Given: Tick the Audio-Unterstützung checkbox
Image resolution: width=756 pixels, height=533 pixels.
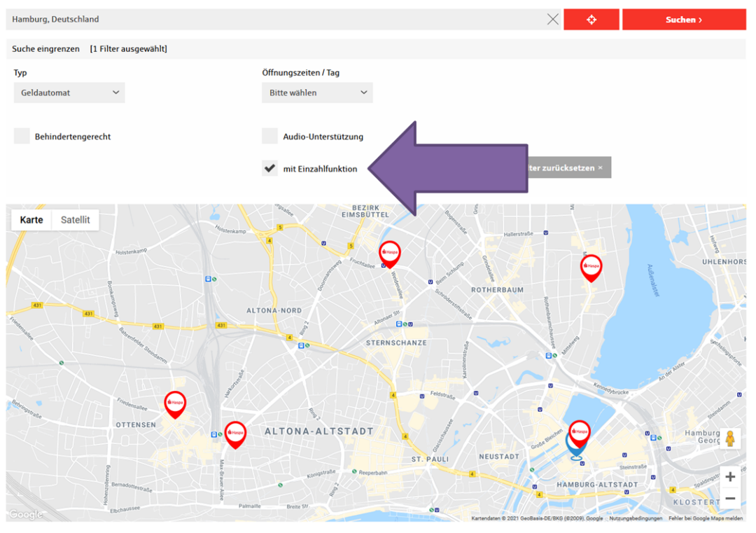Looking at the screenshot, I should point(269,137).
